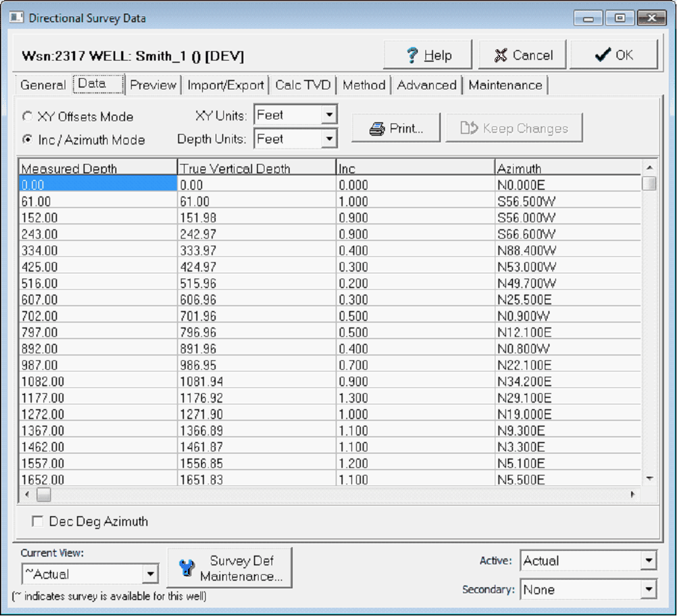Screen dimensions: 677x616
Task: Switch to the Preview tab
Action: (x=153, y=85)
